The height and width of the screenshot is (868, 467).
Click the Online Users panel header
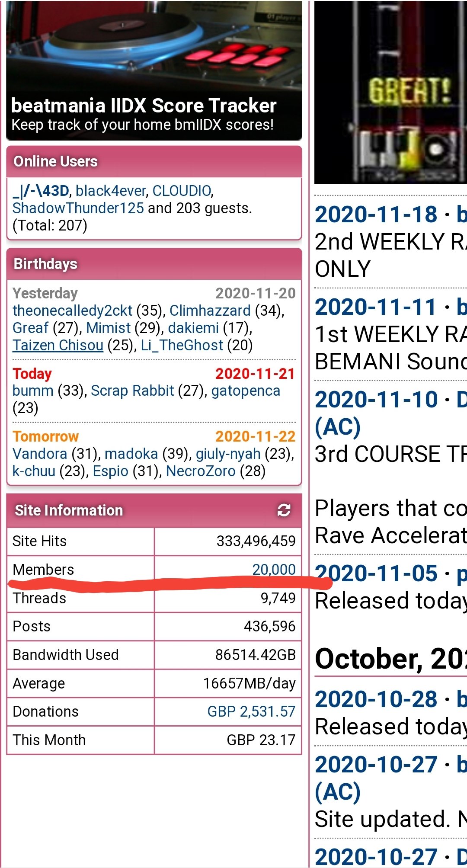154,161
